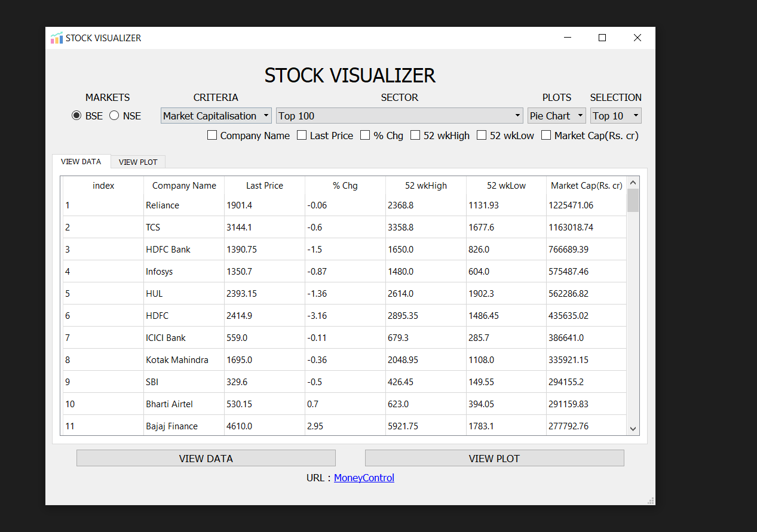Click the 52 wkLow column header
This screenshot has width=757, height=532.
[506, 186]
